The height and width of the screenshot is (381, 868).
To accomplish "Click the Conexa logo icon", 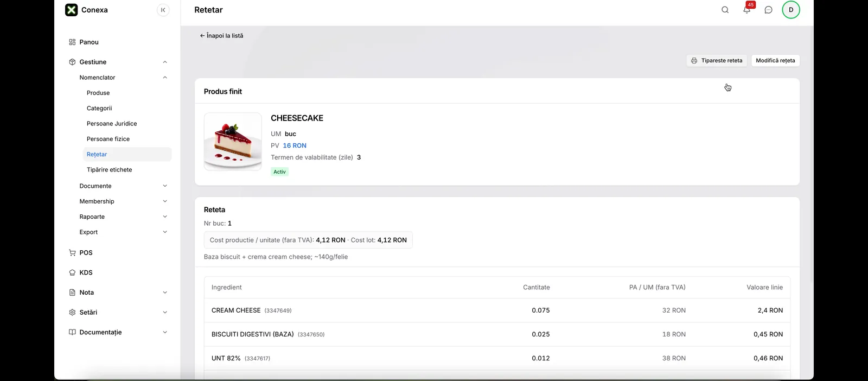I will pyautogui.click(x=72, y=10).
